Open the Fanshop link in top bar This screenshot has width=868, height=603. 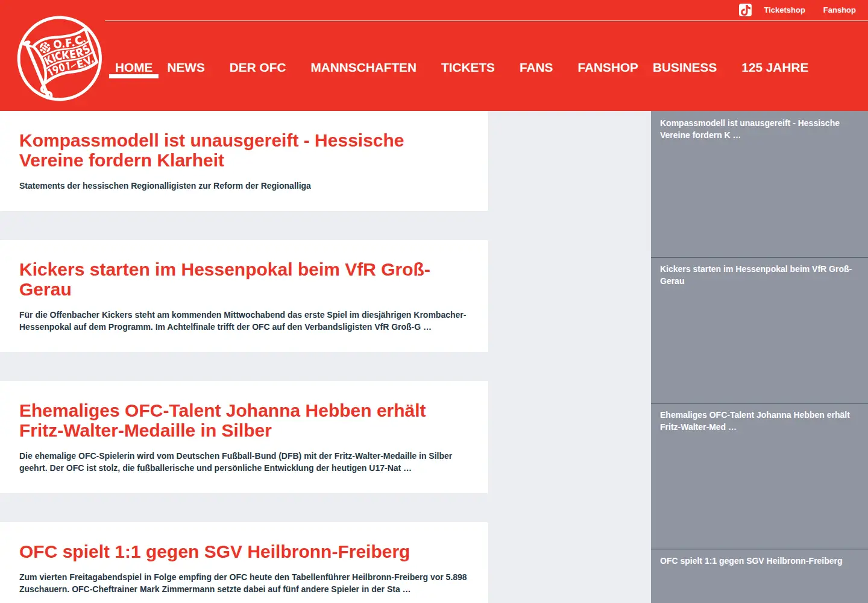pyautogui.click(x=839, y=10)
